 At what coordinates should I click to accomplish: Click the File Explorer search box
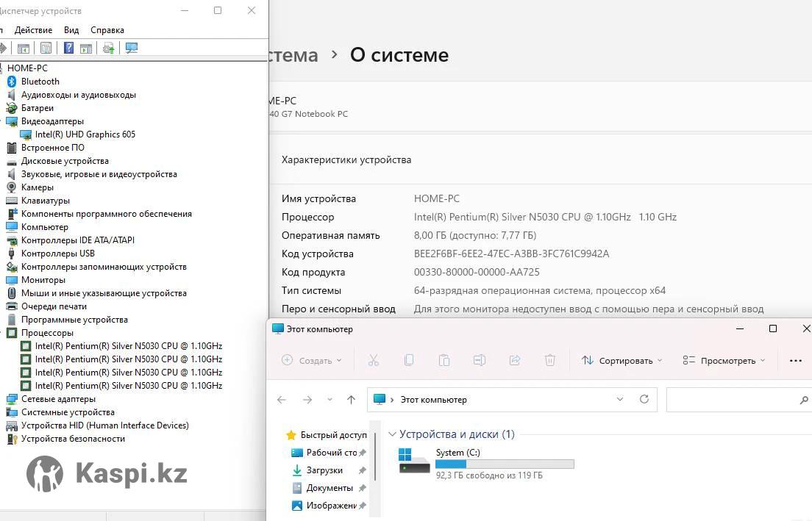point(732,400)
